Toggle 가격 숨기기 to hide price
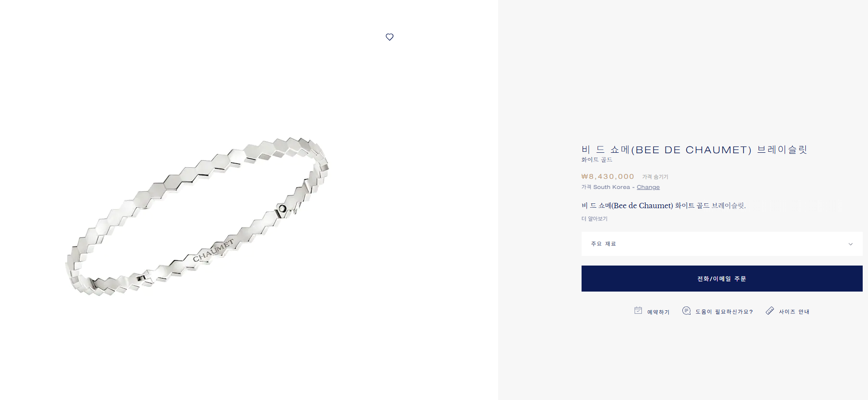Viewport: 868px width, 400px height. (655, 177)
